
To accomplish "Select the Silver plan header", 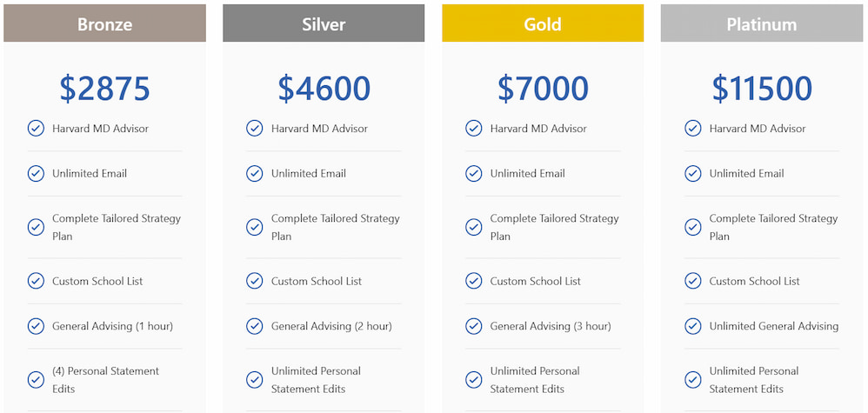I will [324, 23].
